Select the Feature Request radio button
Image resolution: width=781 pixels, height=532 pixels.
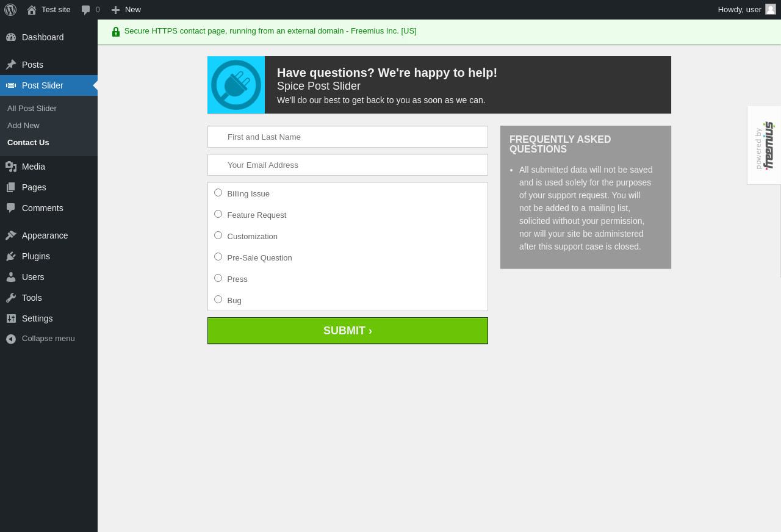218,214
